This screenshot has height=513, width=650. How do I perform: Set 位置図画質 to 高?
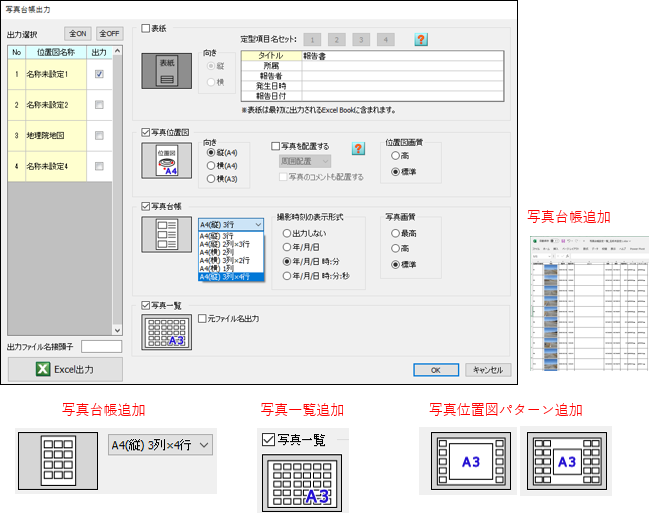(x=395, y=155)
